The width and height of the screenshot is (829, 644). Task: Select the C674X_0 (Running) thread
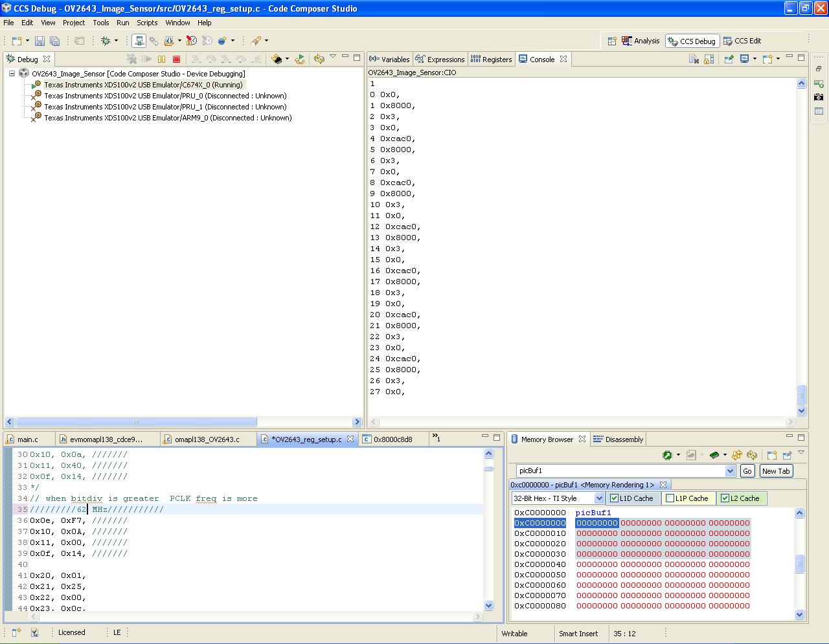pos(143,85)
